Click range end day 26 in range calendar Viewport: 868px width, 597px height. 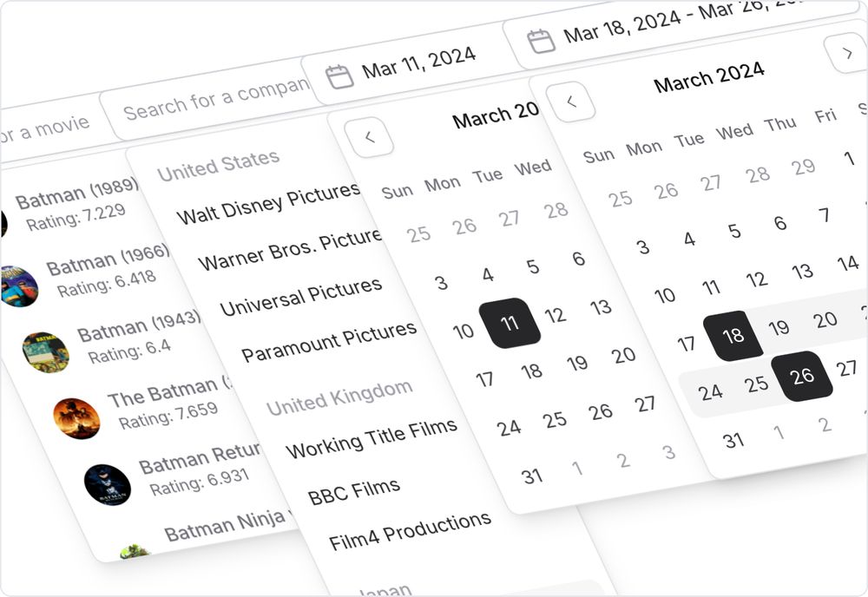[x=801, y=377]
